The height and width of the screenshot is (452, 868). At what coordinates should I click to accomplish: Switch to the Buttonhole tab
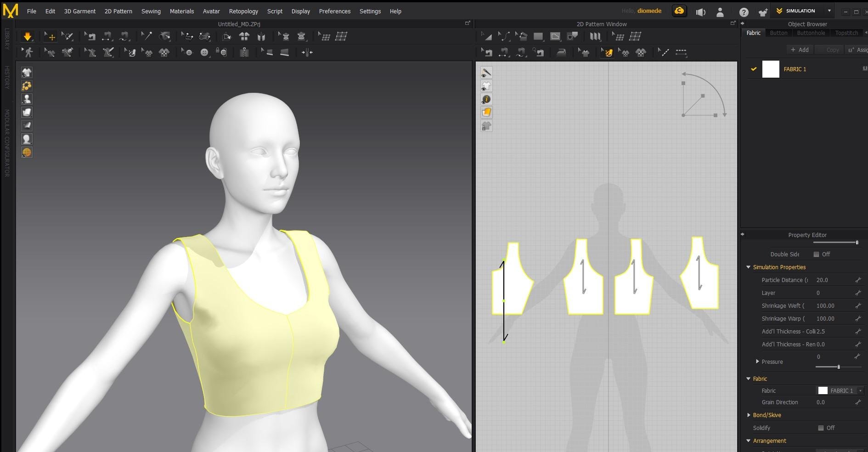tap(811, 33)
